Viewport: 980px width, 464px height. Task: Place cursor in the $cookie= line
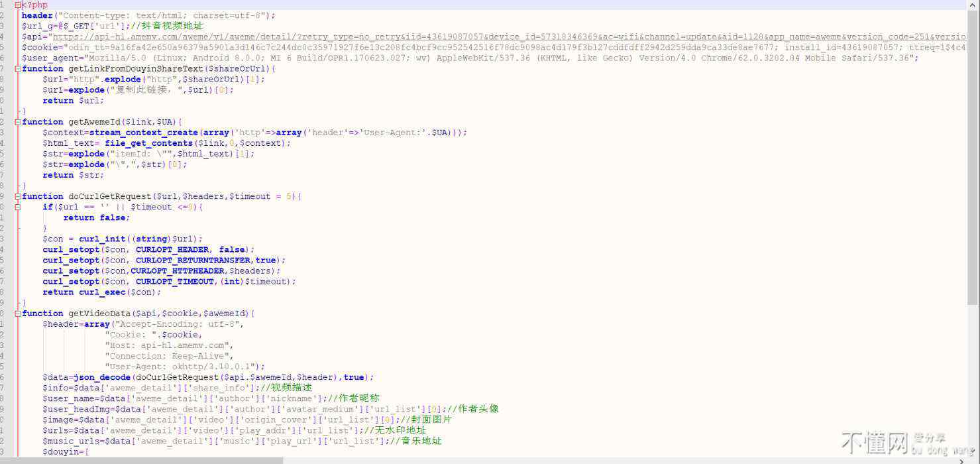[x=398, y=48]
